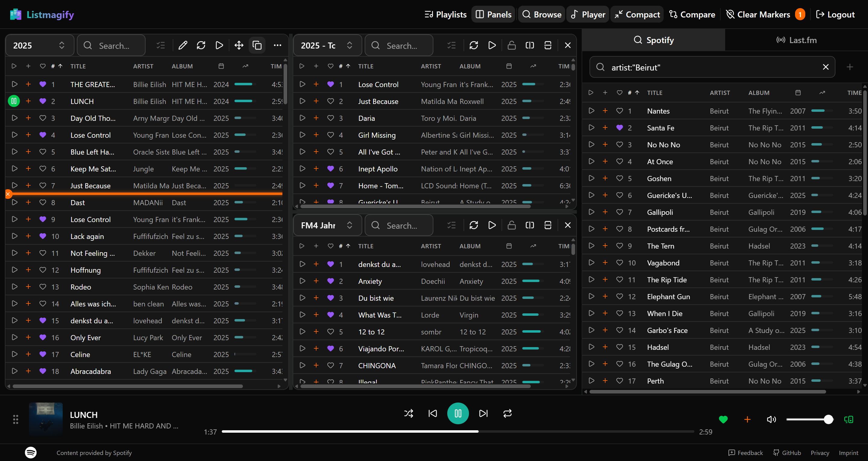Toggle repeat mode in the player bar
868x461 pixels.
(507, 413)
